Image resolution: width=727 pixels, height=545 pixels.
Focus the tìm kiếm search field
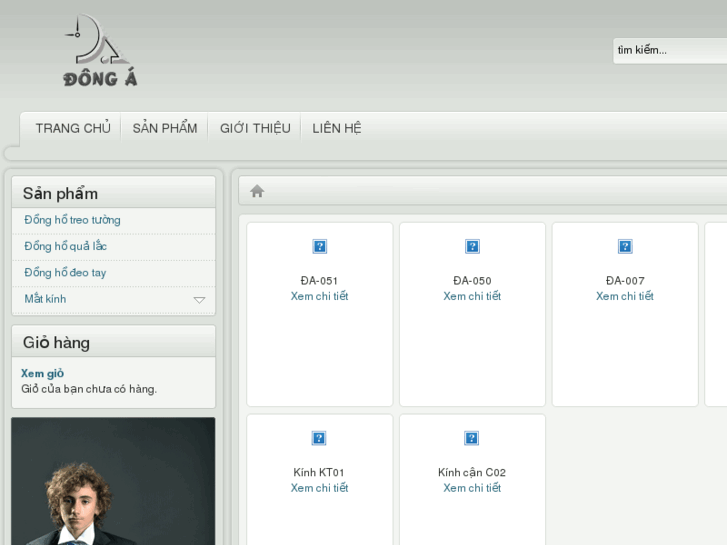point(670,51)
